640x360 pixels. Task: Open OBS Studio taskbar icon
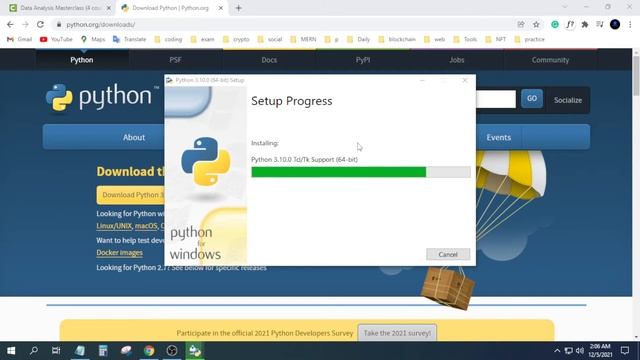pos(172,351)
